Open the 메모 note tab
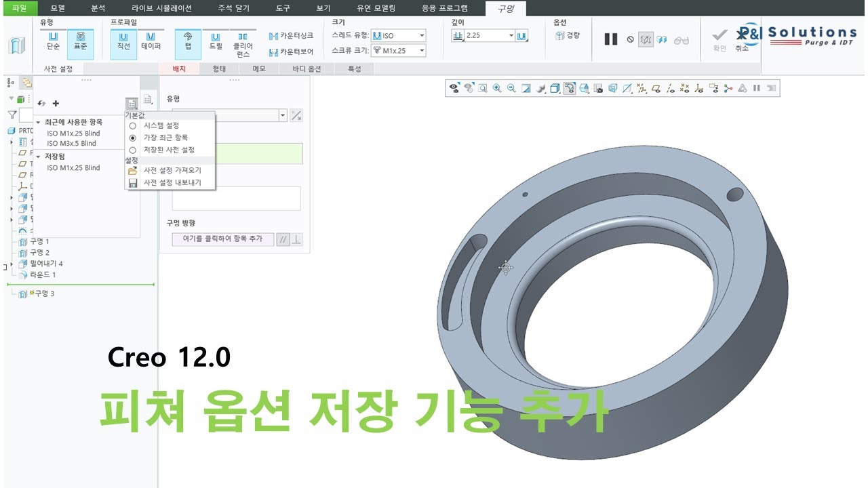The height and width of the screenshot is (488, 868). click(258, 68)
